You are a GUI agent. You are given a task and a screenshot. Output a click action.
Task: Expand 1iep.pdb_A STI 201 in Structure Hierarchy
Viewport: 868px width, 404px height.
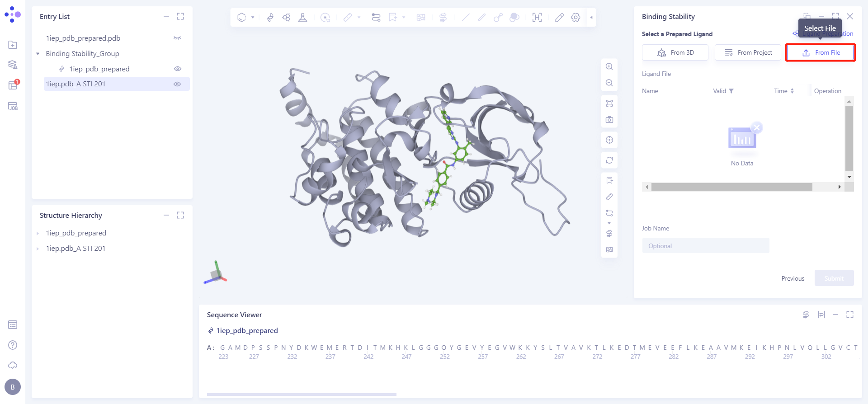(38, 249)
